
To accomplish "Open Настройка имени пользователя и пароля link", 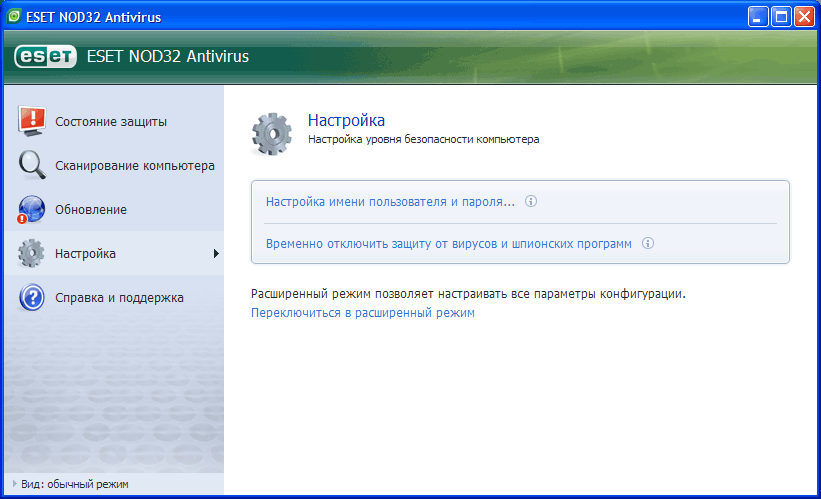I will (390, 202).
